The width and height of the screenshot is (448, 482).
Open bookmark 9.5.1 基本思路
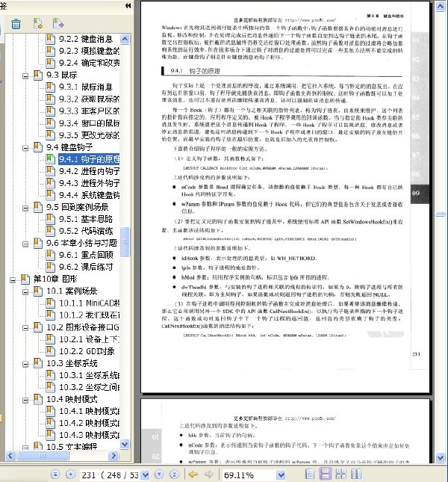[x=86, y=219]
